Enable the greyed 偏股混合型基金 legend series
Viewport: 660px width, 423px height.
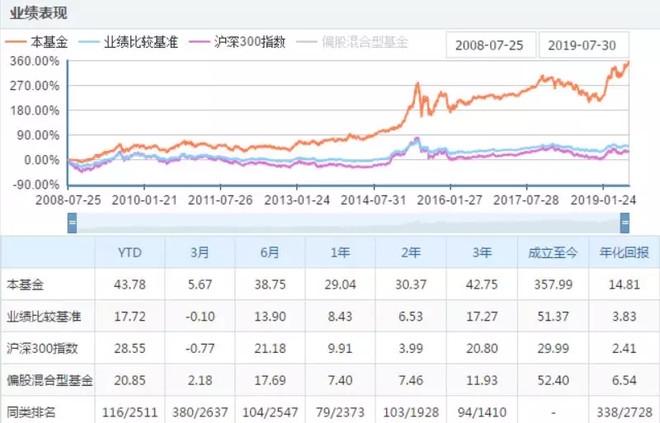pos(352,42)
